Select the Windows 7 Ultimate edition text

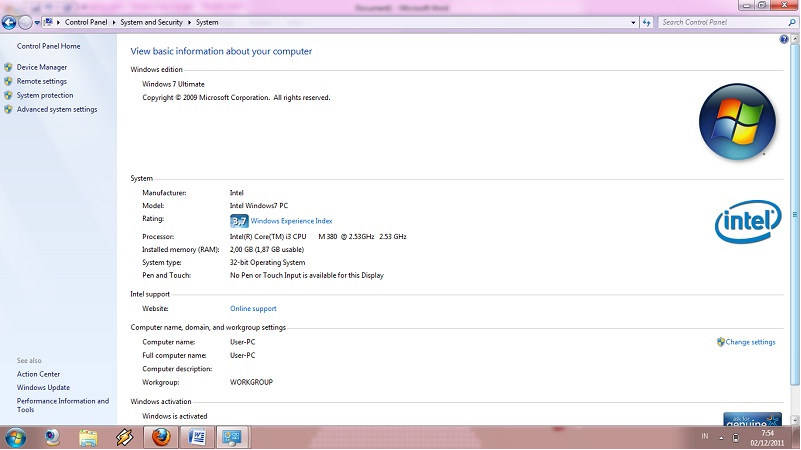[x=173, y=84]
